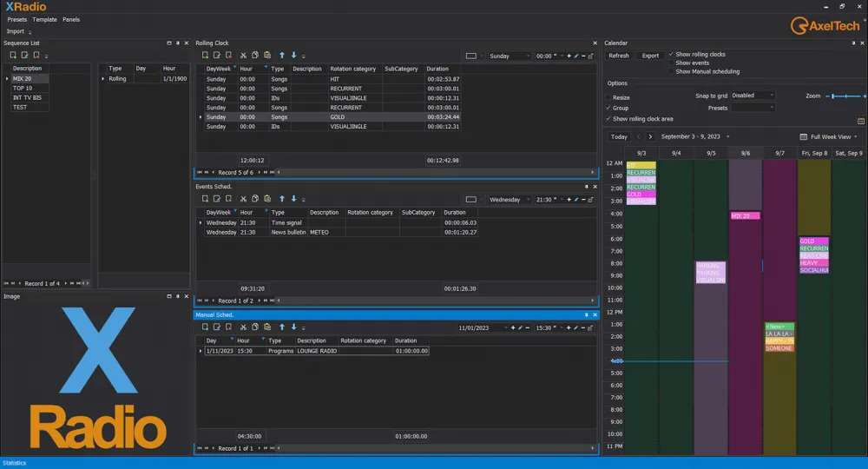Viewport: 868px width, 469px height.
Task: Open the Snap to grid dropdown
Action: tap(753, 96)
